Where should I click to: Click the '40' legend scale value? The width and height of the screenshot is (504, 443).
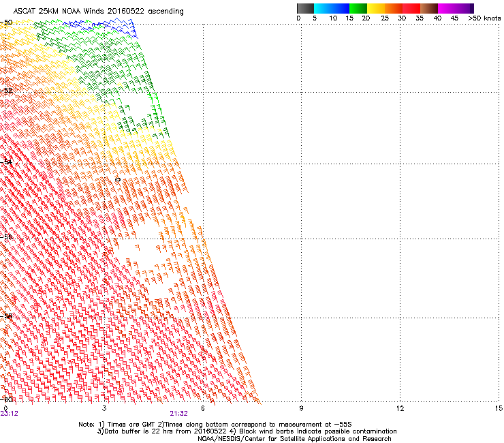pyautogui.click(x=437, y=18)
